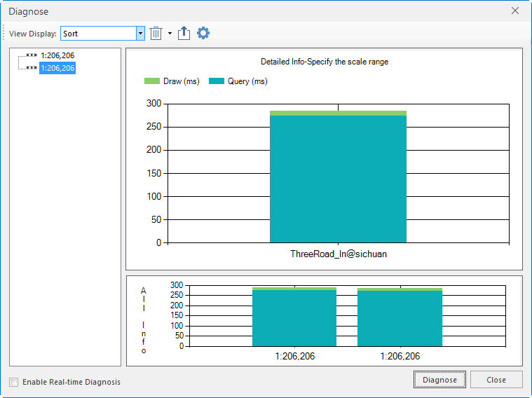Click the trash can delete icon

[x=156, y=34]
